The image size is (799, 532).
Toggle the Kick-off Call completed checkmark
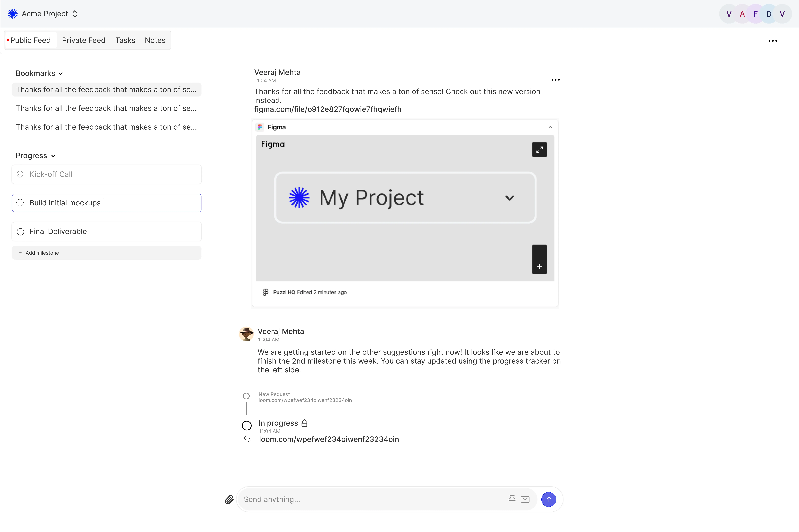pyautogui.click(x=20, y=174)
